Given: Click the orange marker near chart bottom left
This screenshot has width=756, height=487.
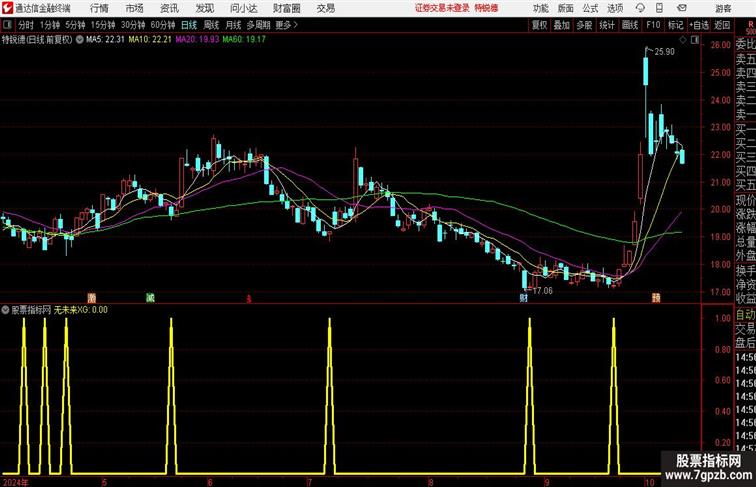Looking at the screenshot, I should [x=92, y=298].
